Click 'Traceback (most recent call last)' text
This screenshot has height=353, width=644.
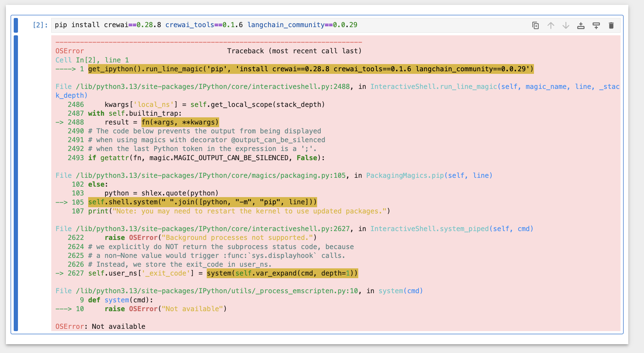[294, 51]
